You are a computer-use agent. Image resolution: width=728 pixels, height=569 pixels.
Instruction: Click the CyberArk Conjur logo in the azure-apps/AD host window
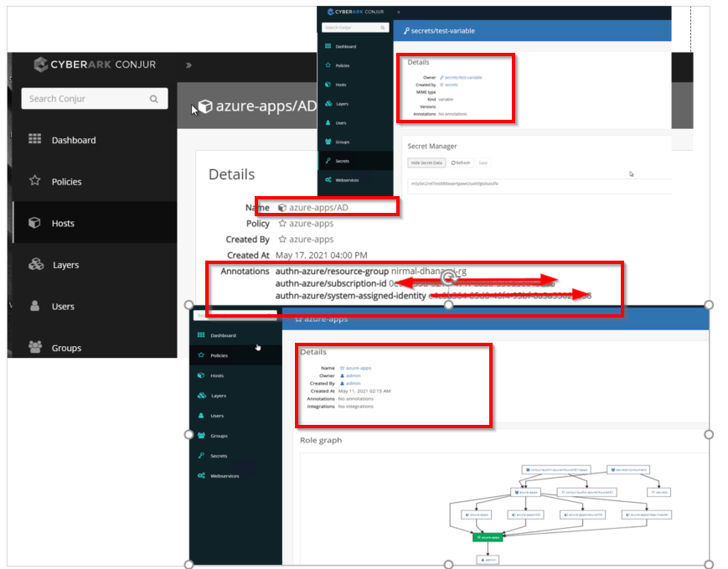coord(96,64)
